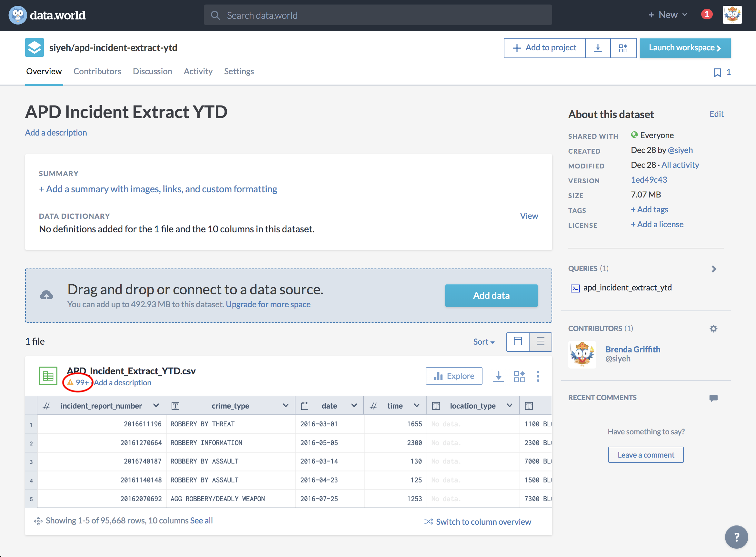Screen dimensions: 756x557
Task: Click the Explore icon for APD_Incident_Extract_YTD.csv
Action: [x=454, y=376]
